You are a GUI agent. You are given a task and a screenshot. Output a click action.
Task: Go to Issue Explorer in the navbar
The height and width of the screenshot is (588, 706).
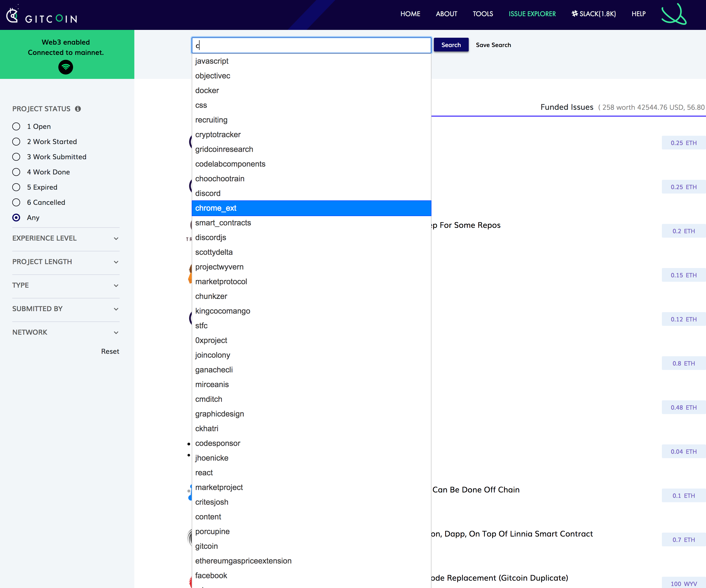point(532,14)
